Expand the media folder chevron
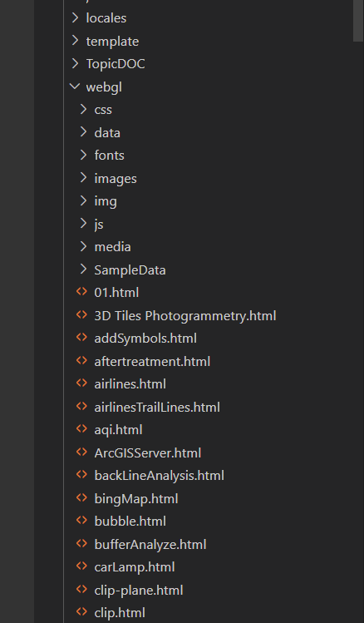364x623 pixels. tap(83, 246)
